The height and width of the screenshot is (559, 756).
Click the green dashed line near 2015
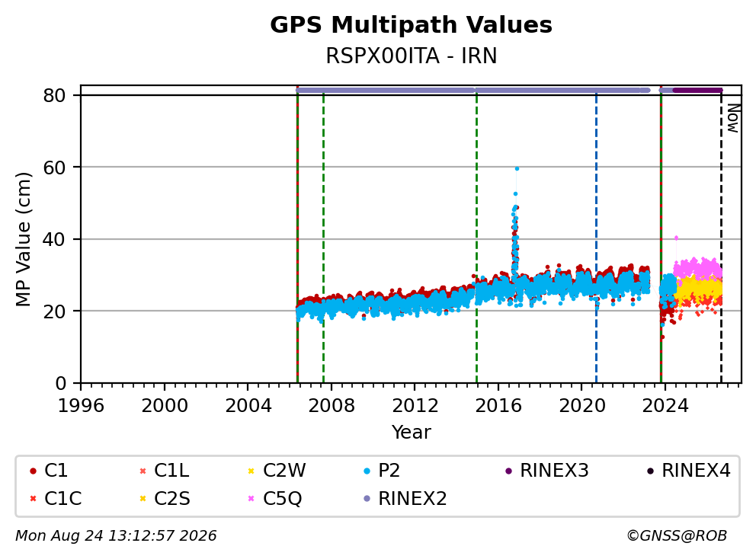[477, 236]
